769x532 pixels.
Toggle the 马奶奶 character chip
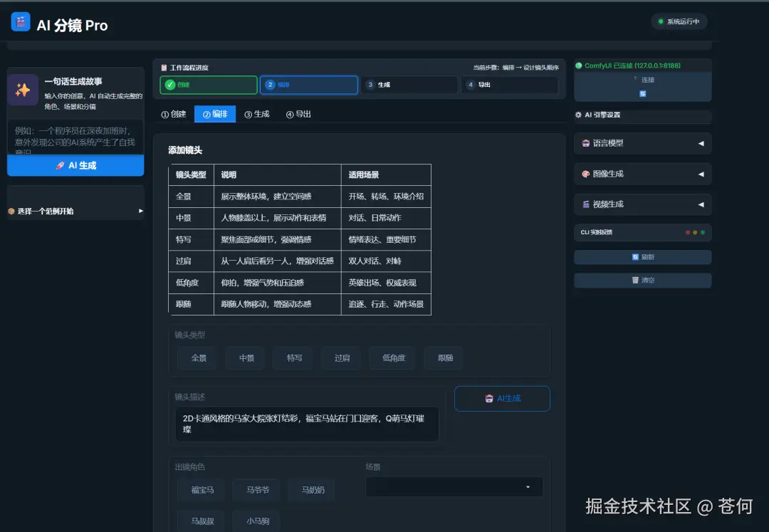pyautogui.click(x=310, y=490)
